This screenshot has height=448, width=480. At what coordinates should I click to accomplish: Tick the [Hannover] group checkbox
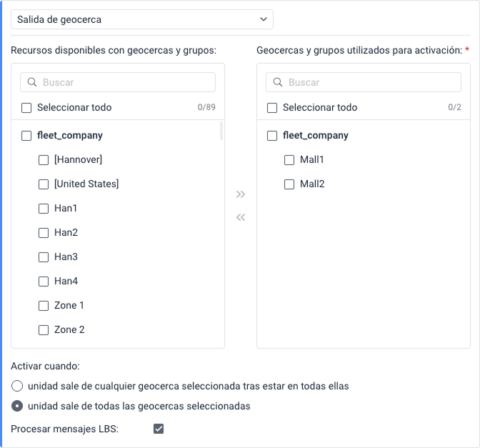[44, 160]
